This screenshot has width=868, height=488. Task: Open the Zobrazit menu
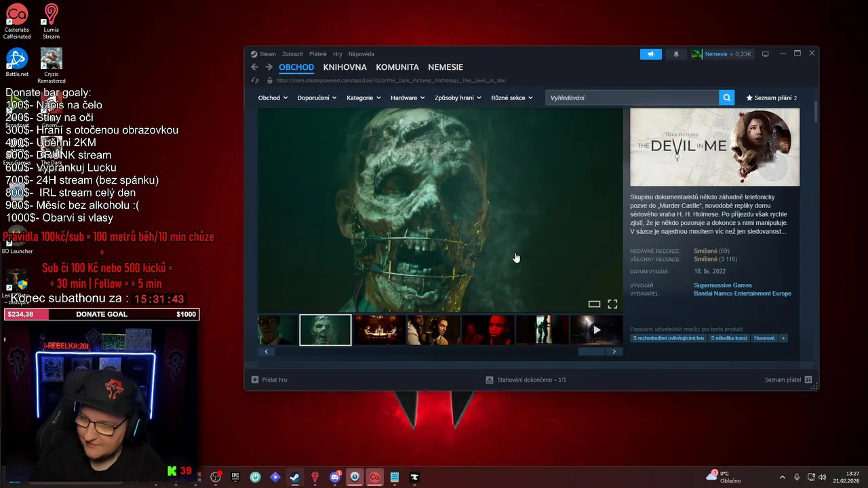(292, 54)
